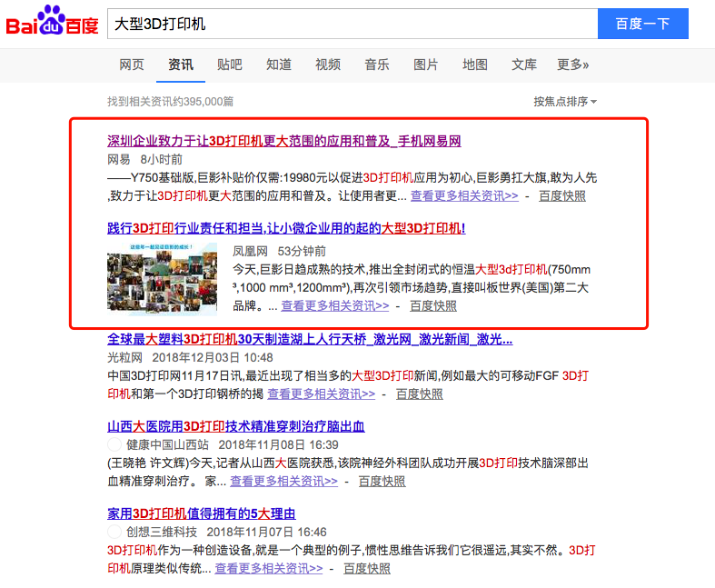715x588 pixels.
Task: Open the 文库 tab
Action: (524, 65)
